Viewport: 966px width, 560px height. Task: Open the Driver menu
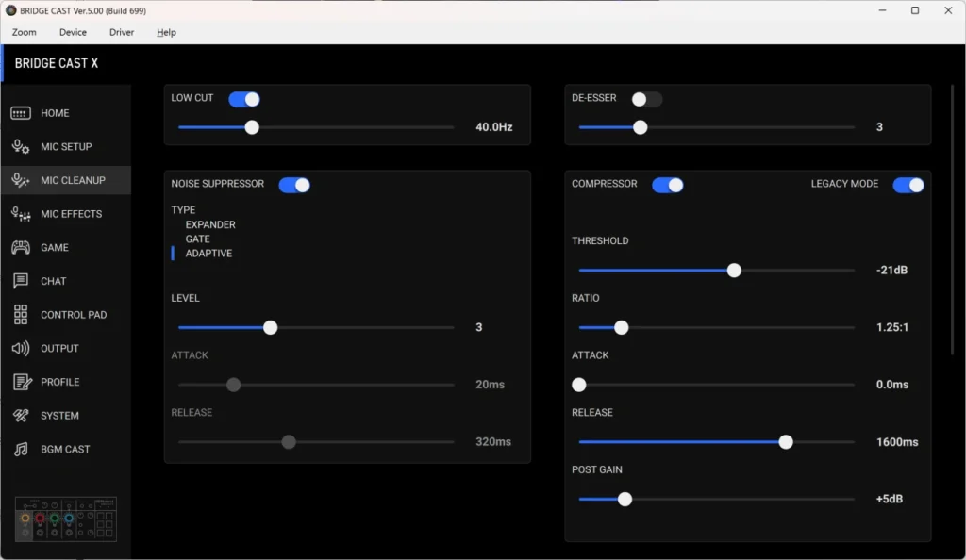click(122, 32)
